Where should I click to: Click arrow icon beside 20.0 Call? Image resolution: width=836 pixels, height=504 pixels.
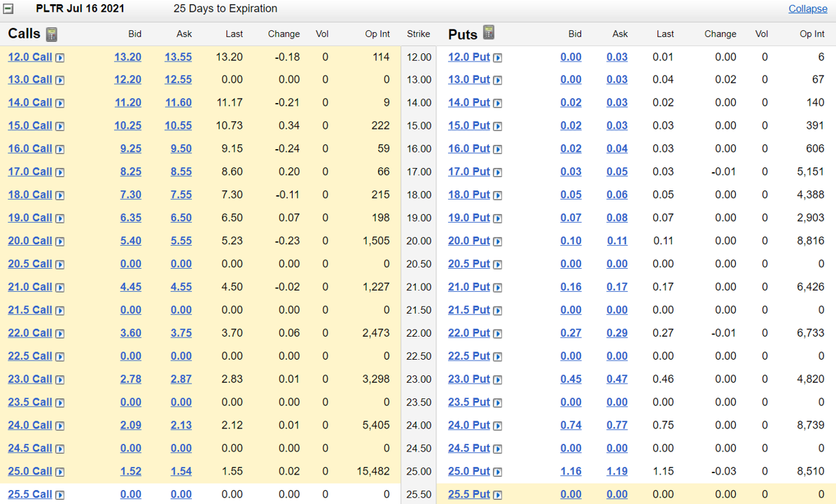coord(60,241)
